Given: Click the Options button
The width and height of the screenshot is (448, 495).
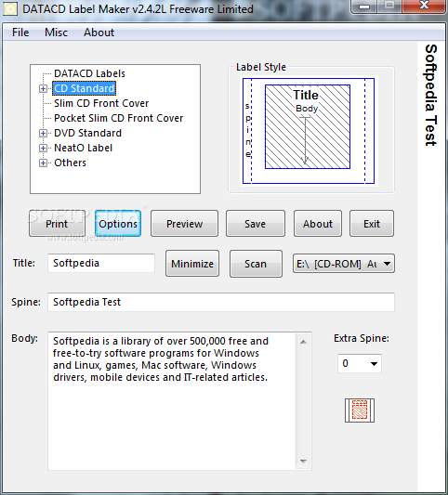Looking at the screenshot, I should click(x=118, y=224).
